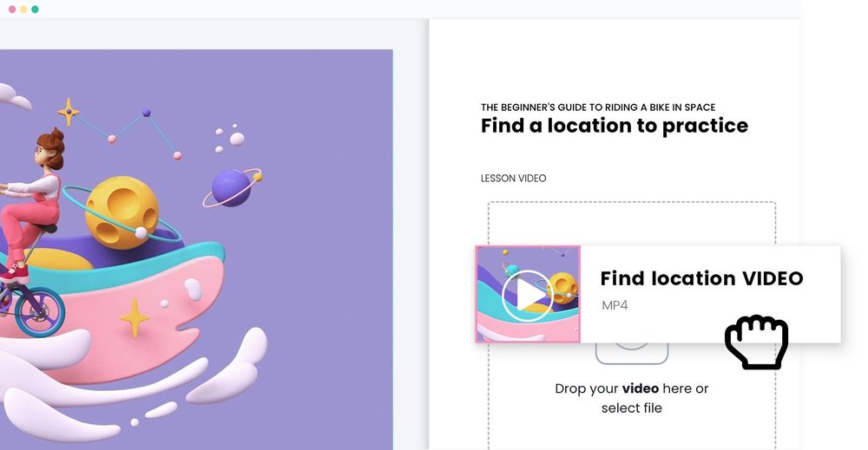Screen dimensions: 868x450
Task: Click the "select file" link
Action: [632, 408]
